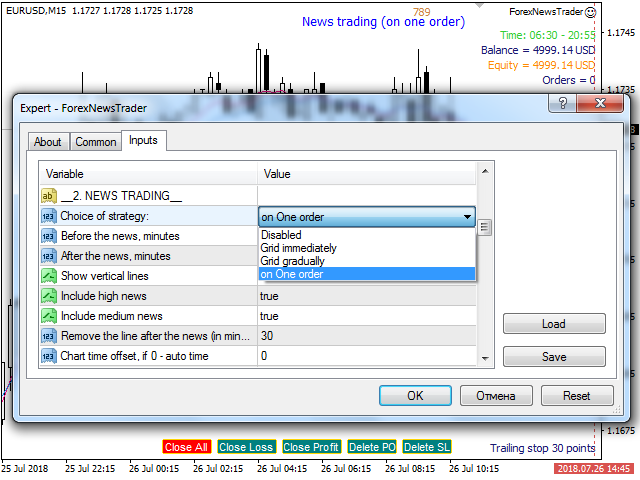Click the Value column header

[x=367, y=174]
